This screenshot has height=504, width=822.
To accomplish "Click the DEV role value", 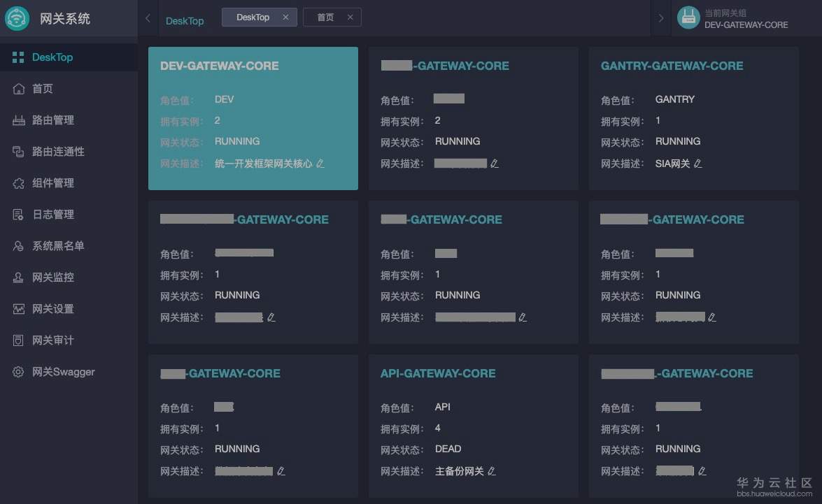I will point(225,99).
